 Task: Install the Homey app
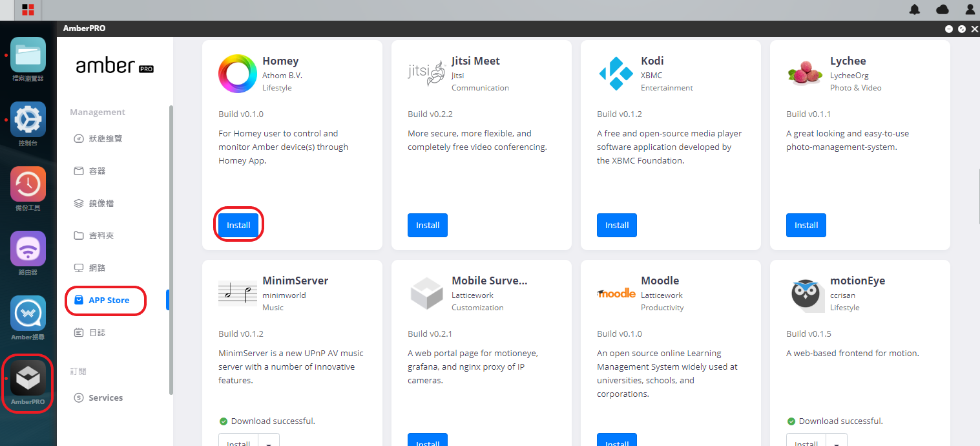(x=238, y=225)
